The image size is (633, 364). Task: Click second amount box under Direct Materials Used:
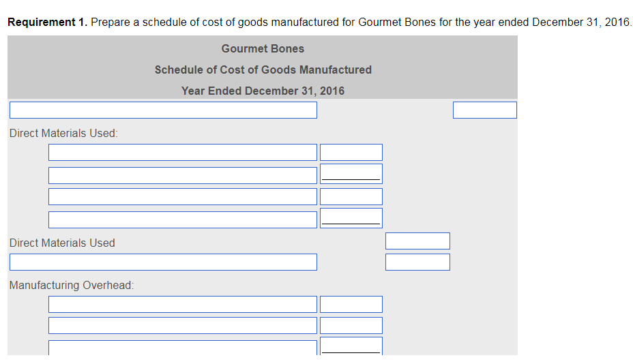click(x=351, y=174)
